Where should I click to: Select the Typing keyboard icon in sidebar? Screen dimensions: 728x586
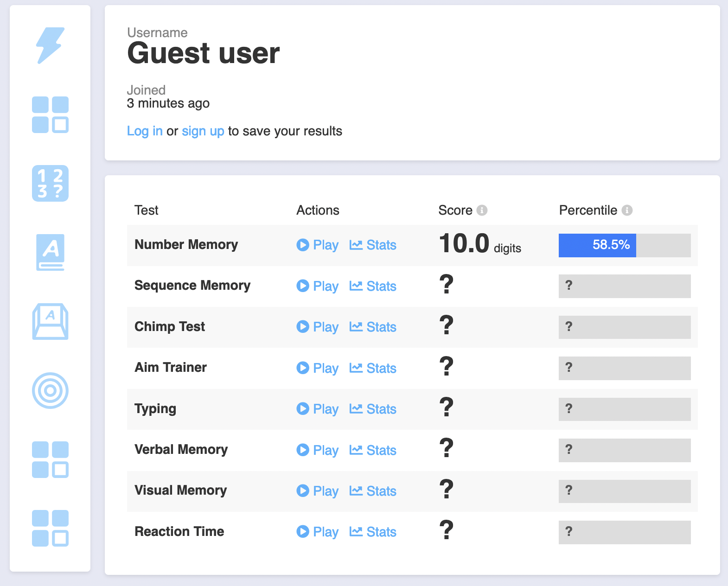tap(50, 321)
